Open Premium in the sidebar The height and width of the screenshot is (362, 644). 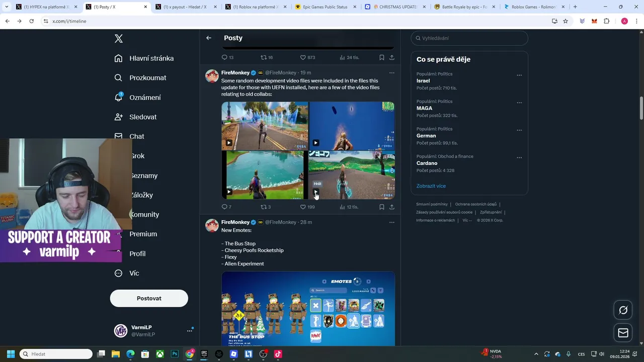pos(143,234)
